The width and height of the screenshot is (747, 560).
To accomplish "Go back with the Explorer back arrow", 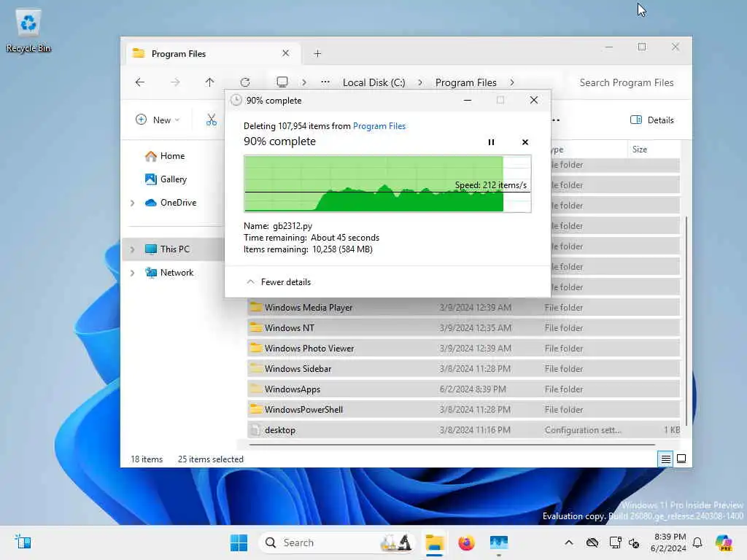I will pos(139,82).
